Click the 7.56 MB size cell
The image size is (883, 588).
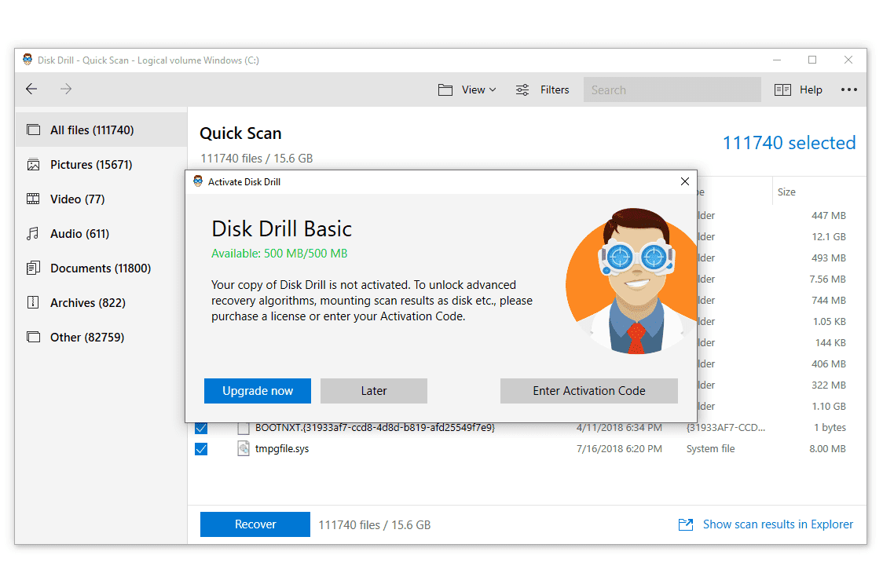[828, 279]
